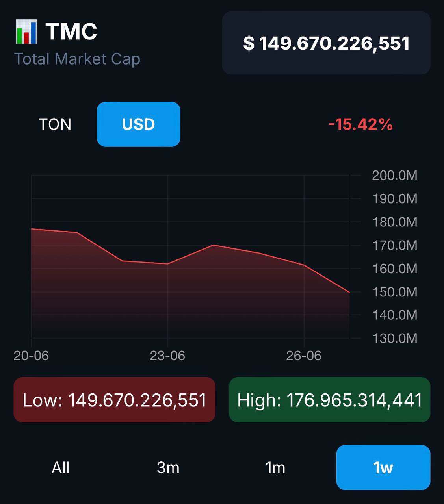This screenshot has height=504, width=444.
Task: Switch currency to TON
Action: click(55, 124)
